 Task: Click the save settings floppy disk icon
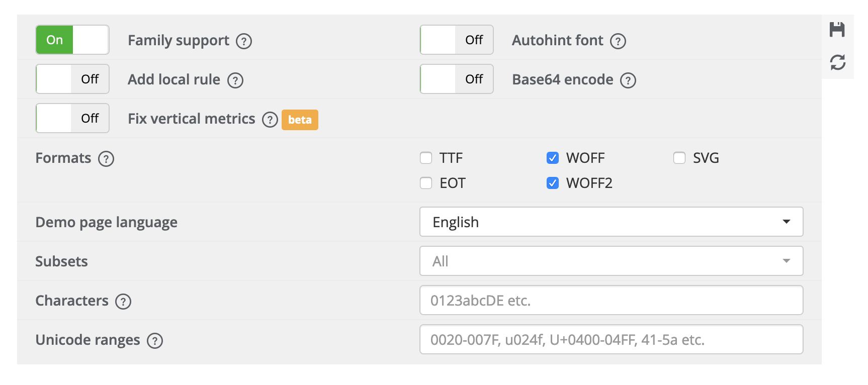[x=837, y=30]
